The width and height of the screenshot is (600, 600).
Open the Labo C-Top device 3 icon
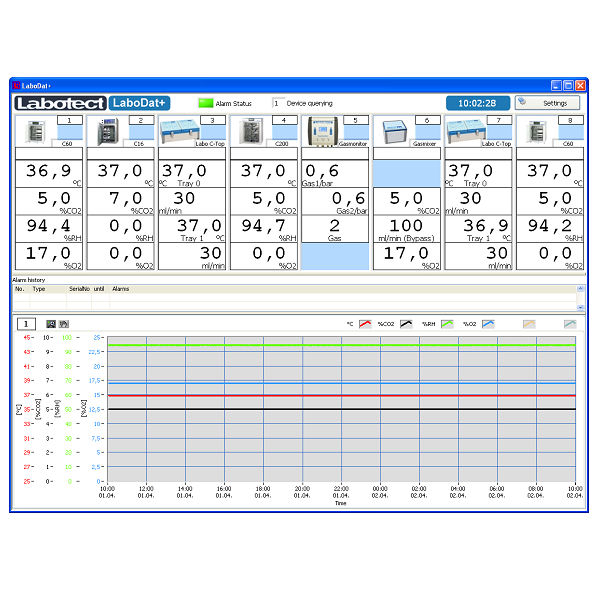pos(176,128)
